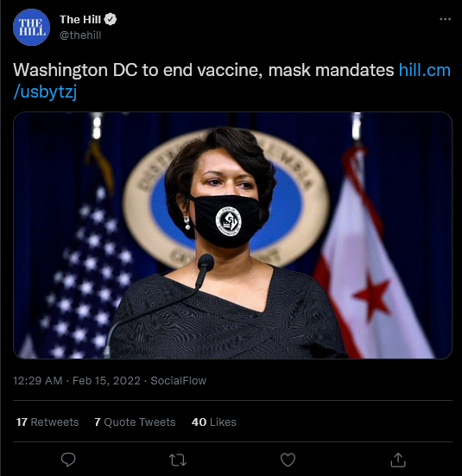Open the attached press conference photo

[232, 235]
